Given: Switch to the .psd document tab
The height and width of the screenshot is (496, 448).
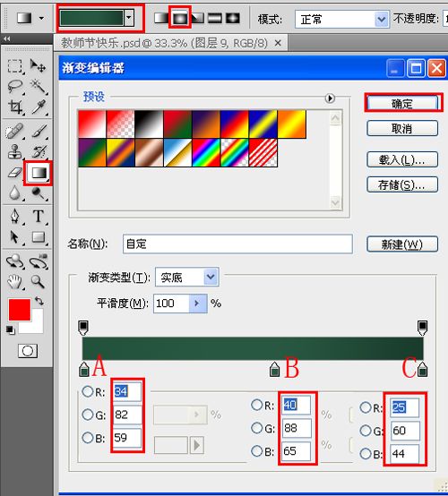Looking at the screenshot, I should 164,43.
